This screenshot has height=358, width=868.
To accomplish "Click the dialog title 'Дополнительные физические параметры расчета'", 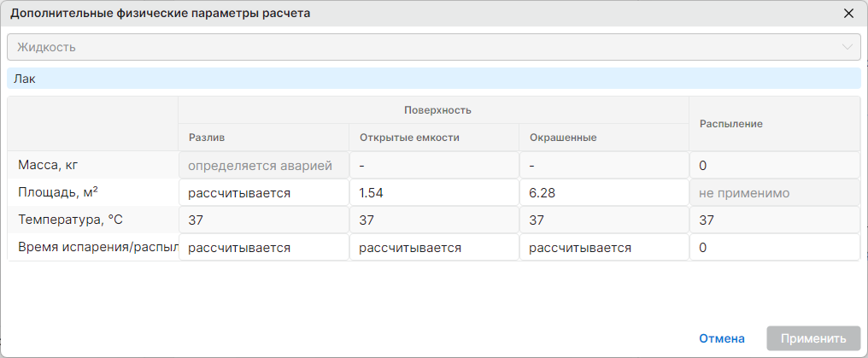I will point(160,14).
